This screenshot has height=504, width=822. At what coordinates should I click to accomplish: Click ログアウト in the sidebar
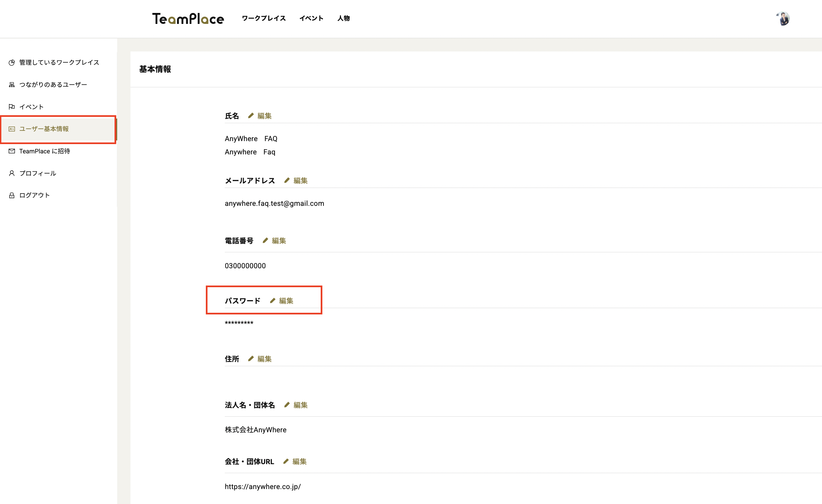tap(35, 195)
